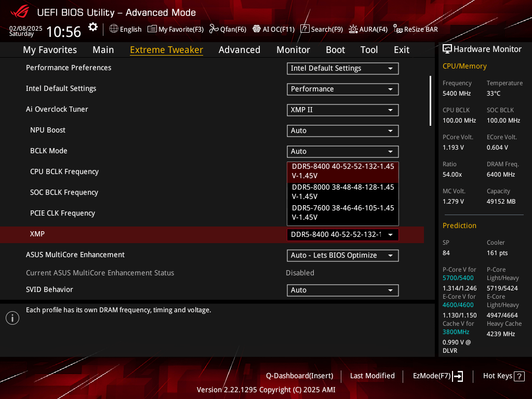Click the NPU Boost label
532x399 pixels.
[x=47, y=130]
